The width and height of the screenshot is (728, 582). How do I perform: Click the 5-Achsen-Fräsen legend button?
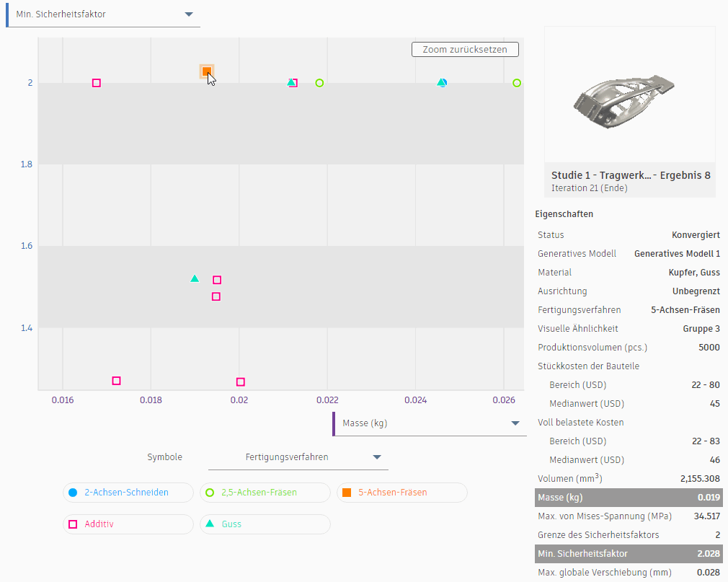401,493
